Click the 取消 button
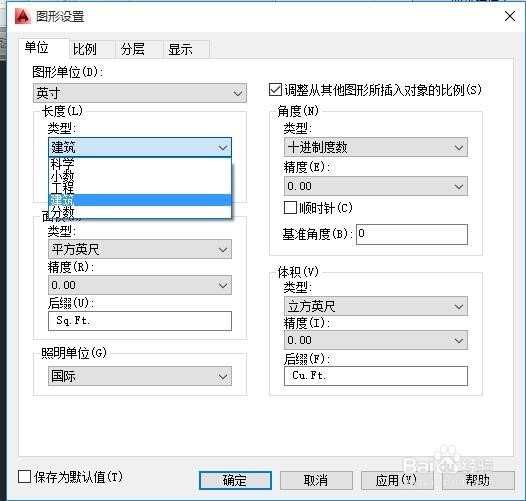Image resolution: width=526 pixels, height=501 pixels. click(316, 480)
